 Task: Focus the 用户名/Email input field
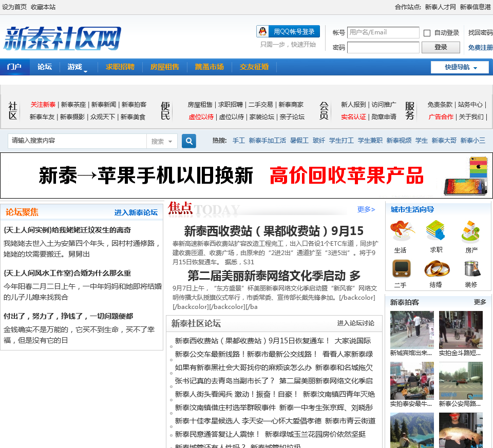[x=383, y=32]
